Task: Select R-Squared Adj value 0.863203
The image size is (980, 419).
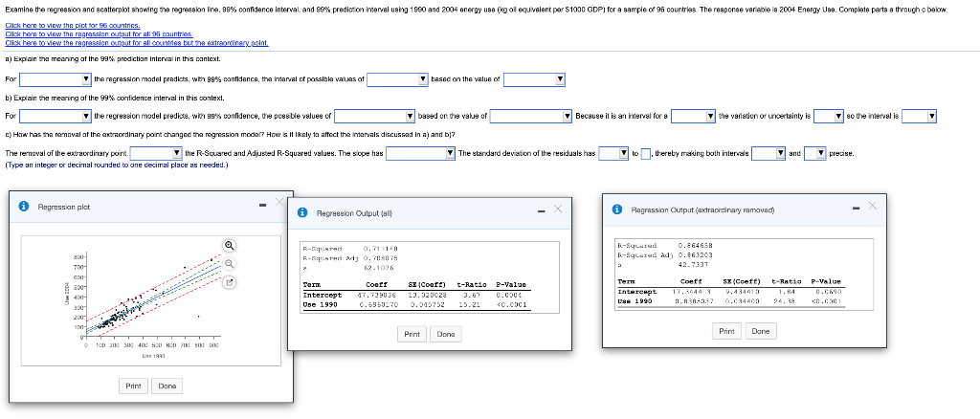Action: [695, 254]
